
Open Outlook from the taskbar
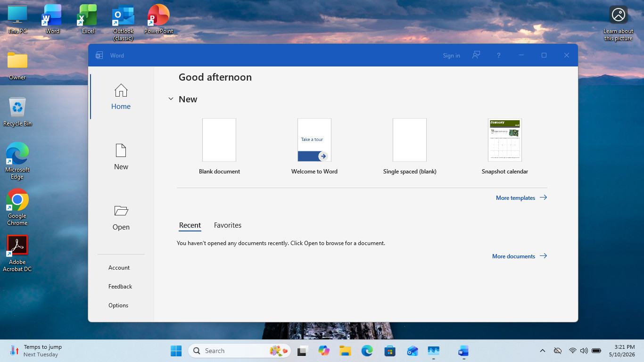[x=412, y=351]
